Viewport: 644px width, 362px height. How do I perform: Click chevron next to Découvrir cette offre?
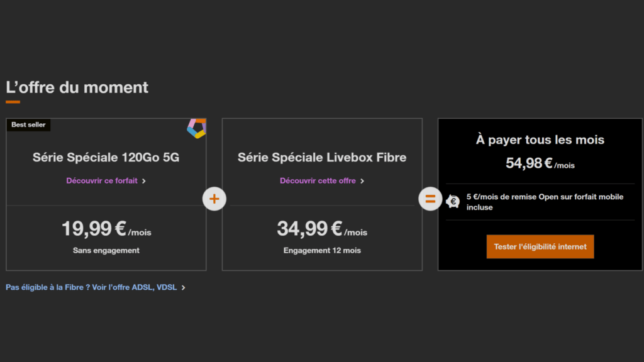click(x=362, y=181)
